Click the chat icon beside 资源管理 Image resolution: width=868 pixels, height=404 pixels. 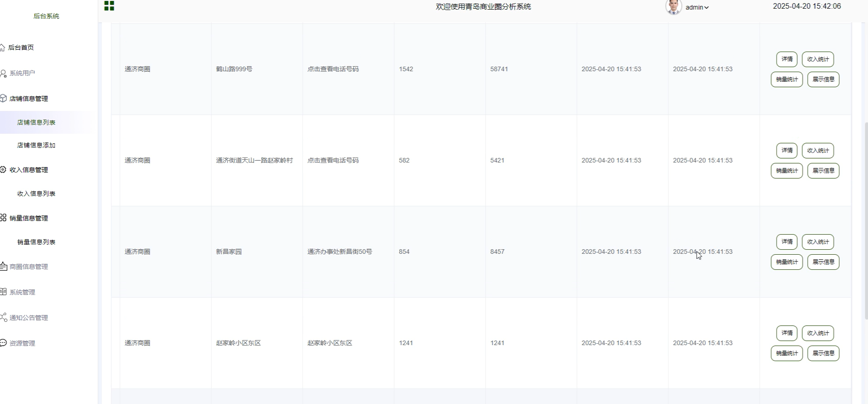[3, 343]
